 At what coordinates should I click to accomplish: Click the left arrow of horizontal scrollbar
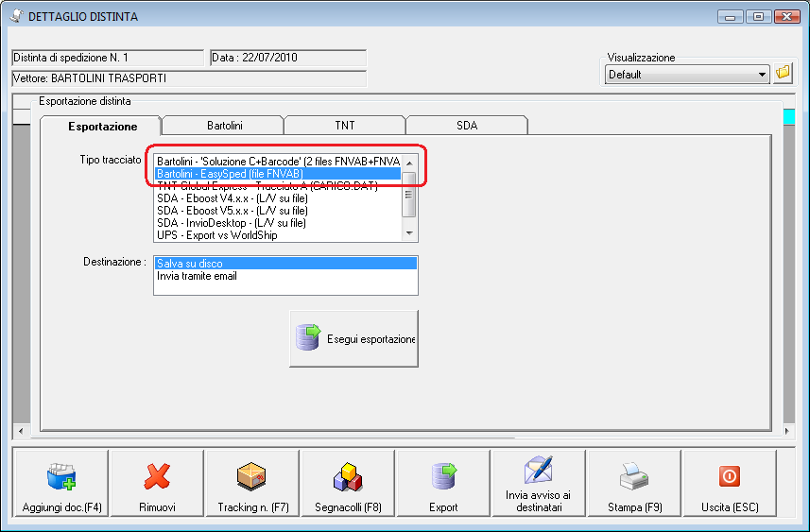pos(21,430)
